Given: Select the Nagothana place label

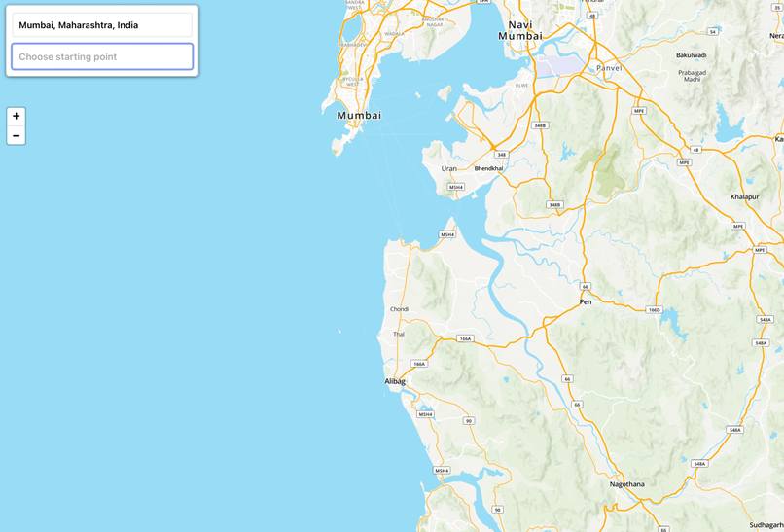Looking at the screenshot, I should tap(627, 484).
